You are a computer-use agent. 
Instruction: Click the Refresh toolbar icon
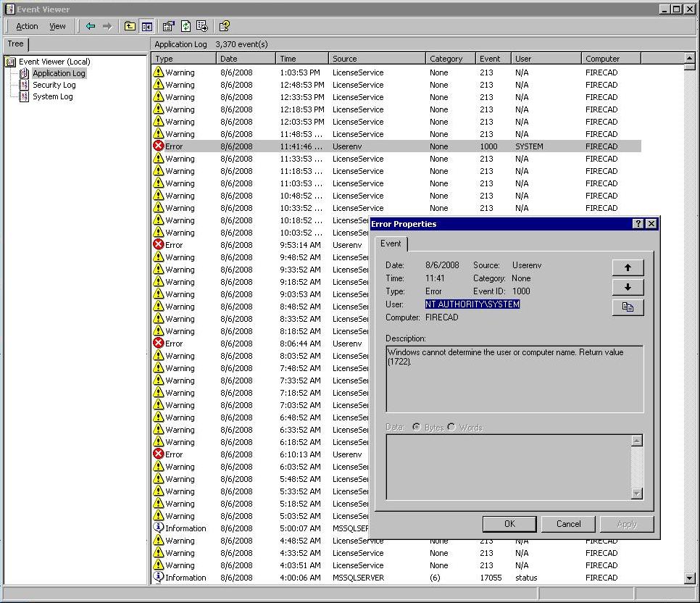(186, 26)
